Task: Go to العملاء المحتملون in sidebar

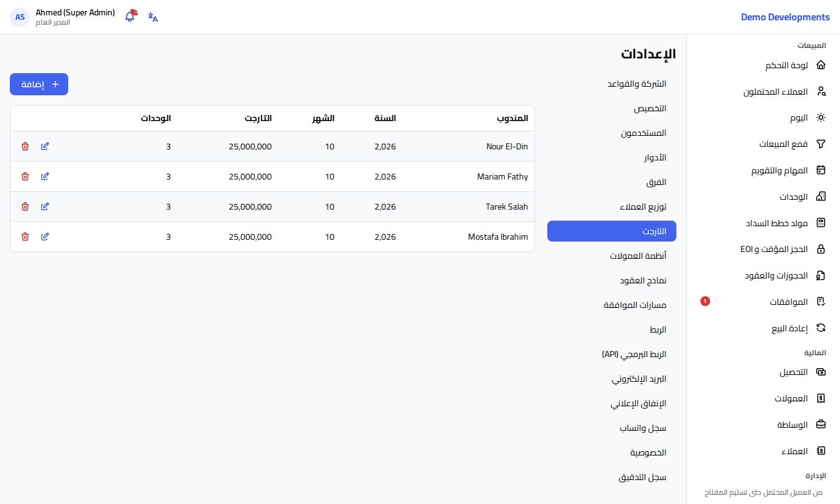Action: tap(763, 92)
